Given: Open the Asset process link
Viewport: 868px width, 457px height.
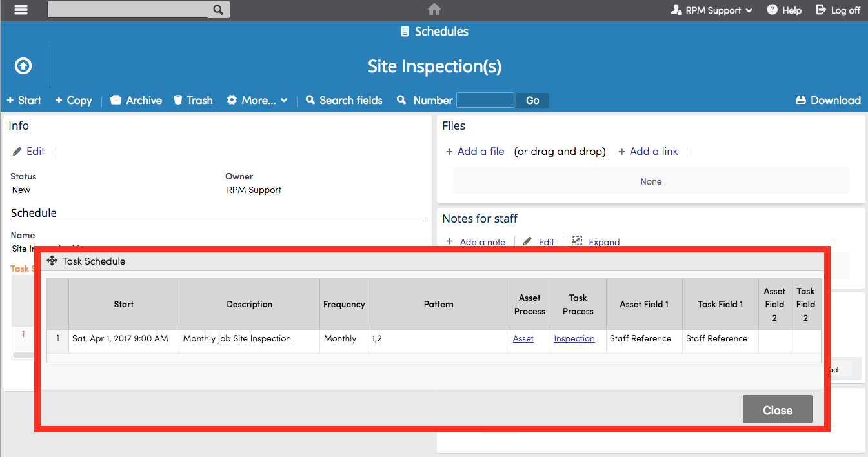Looking at the screenshot, I should 523,338.
